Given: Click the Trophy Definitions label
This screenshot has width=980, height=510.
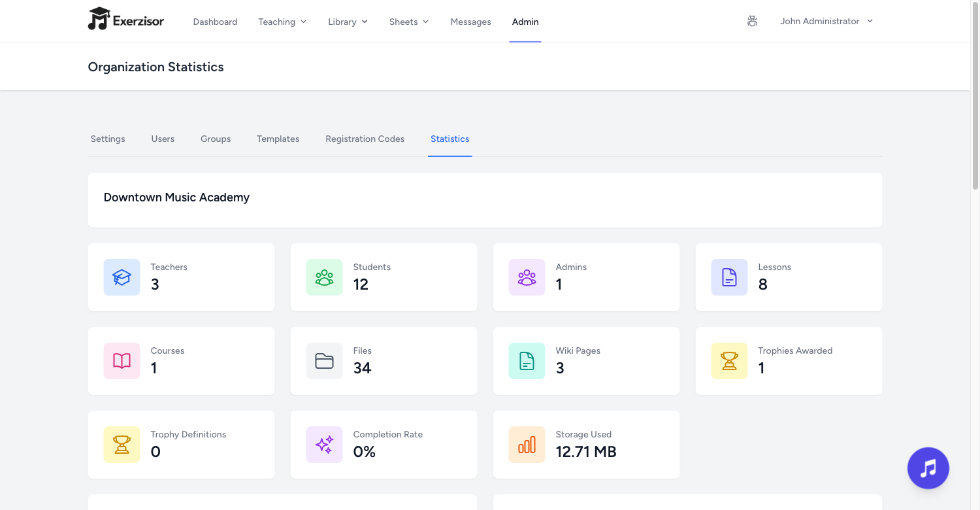Looking at the screenshot, I should pos(188,434).
